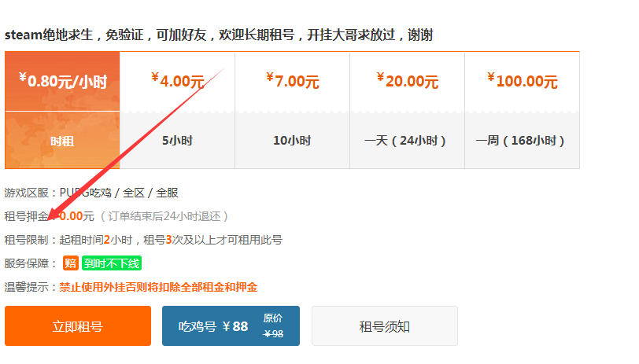The width and height of the screenshot is (639, 364).
Task: Click the 5小时 duration label
Action: coord(177,141)
